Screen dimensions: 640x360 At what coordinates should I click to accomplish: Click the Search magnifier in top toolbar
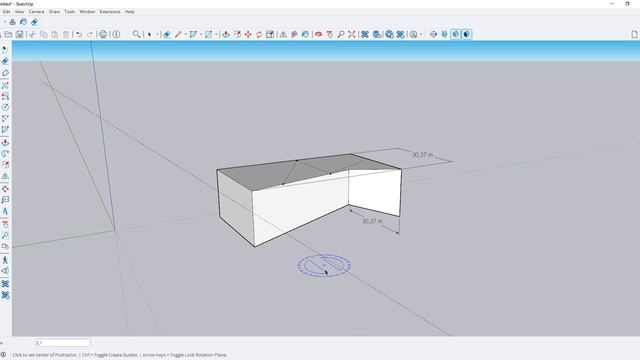[136, 34]
